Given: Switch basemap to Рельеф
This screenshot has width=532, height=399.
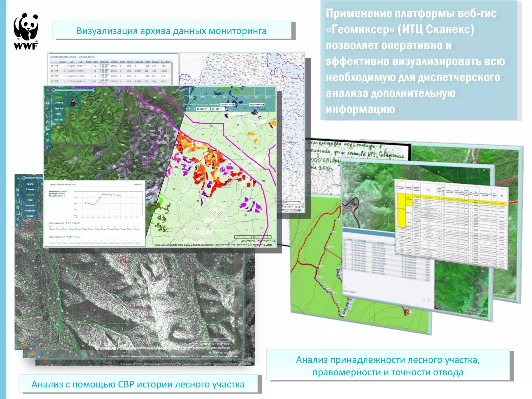Looking at the screenshot, I should [59, 119].
